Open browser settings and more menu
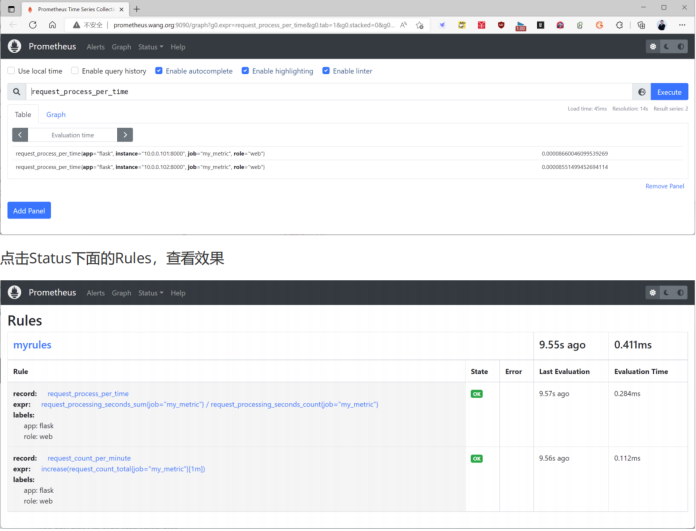 682,25
